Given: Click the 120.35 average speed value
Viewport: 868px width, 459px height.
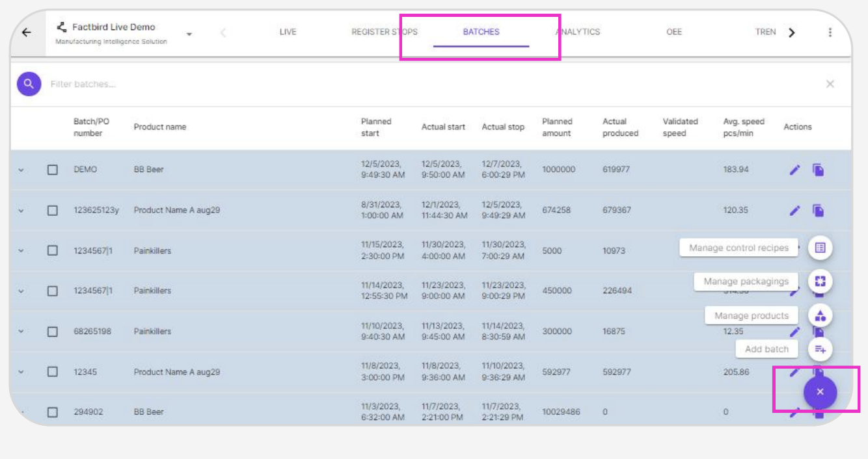Looking at the screenshot, I should click(x=736, y=211).
